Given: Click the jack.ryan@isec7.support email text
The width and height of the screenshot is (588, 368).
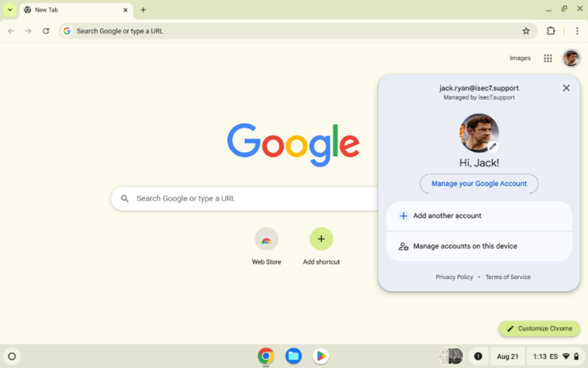Looking at the screenshot, I should coord(479,88).
